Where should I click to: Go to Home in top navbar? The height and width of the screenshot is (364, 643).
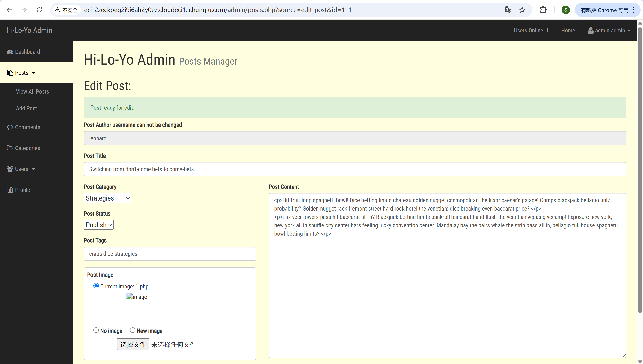[x=568, y=31]
